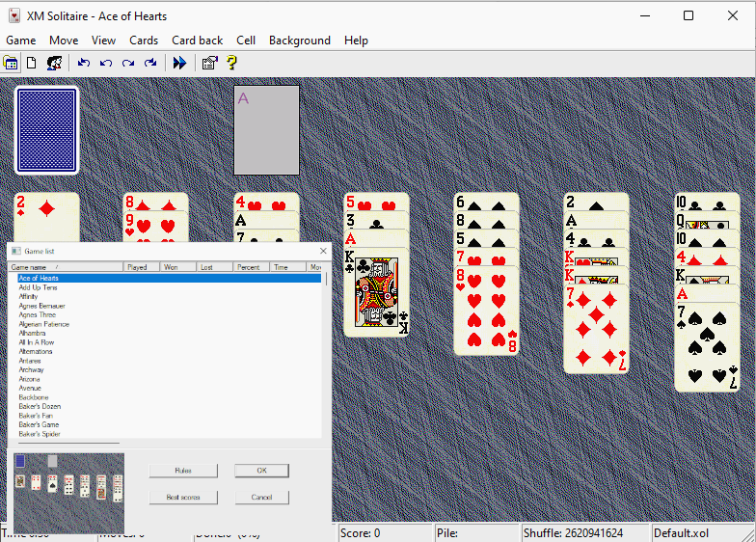
Task: Open the Game menu
Action: click(x=21, y=41)
